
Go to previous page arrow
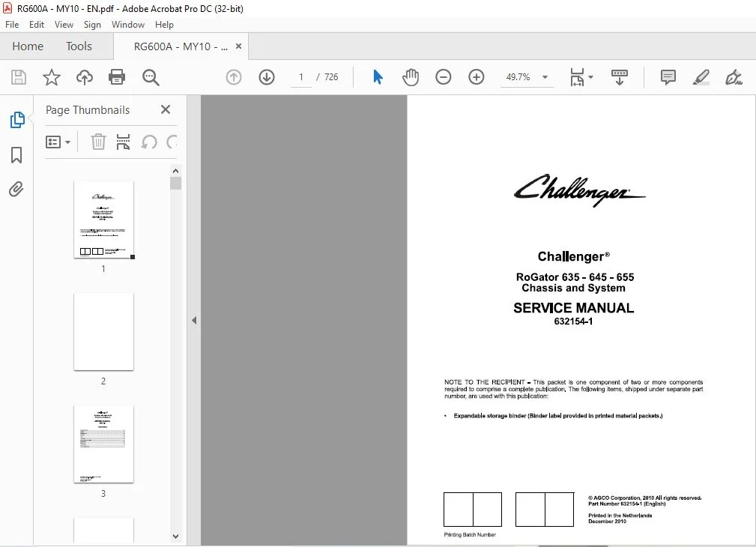click(x=234, y=77)
